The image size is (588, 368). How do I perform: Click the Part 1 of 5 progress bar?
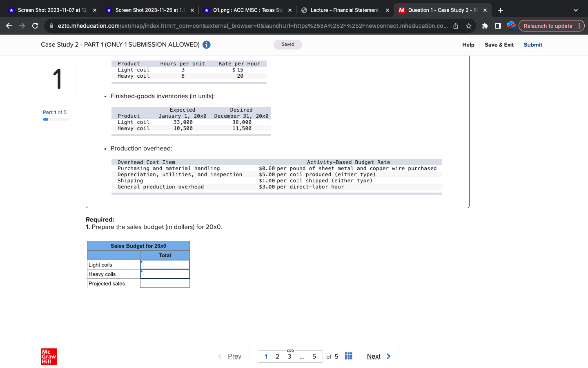[56, 119]
